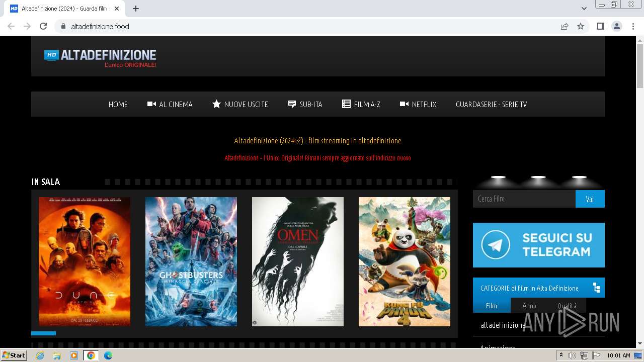Click the Seguici su Telegram banner
The image size is (644, 362).
(x=539, y=245)
